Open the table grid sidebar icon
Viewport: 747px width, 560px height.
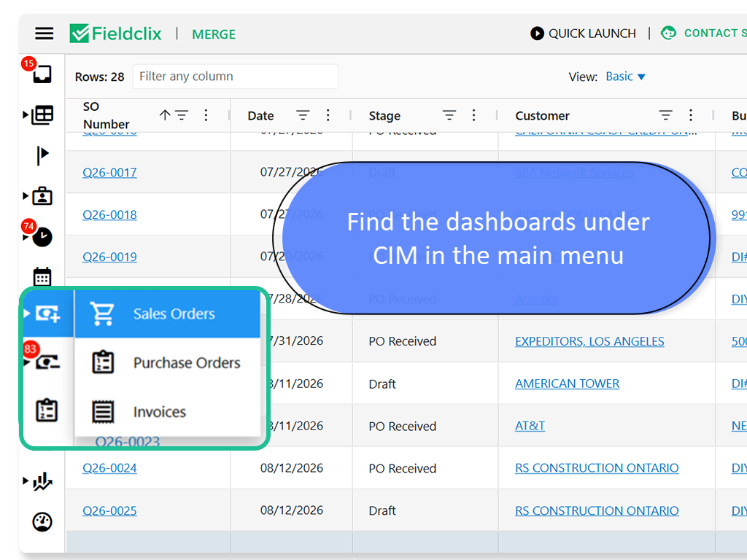click(42, 114)
